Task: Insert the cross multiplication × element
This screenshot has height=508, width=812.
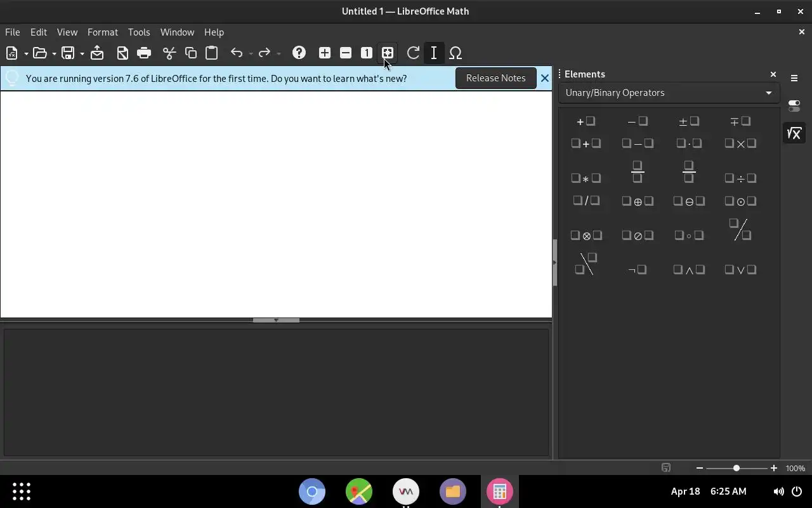Action: [740, 144]
